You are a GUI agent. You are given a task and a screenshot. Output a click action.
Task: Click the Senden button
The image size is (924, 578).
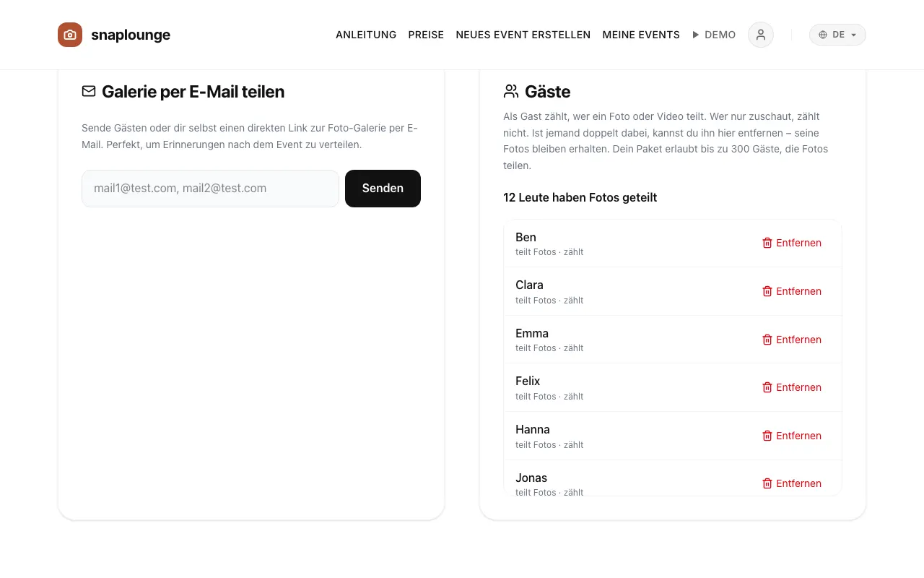pyautogui.click(x=383, y=189)
